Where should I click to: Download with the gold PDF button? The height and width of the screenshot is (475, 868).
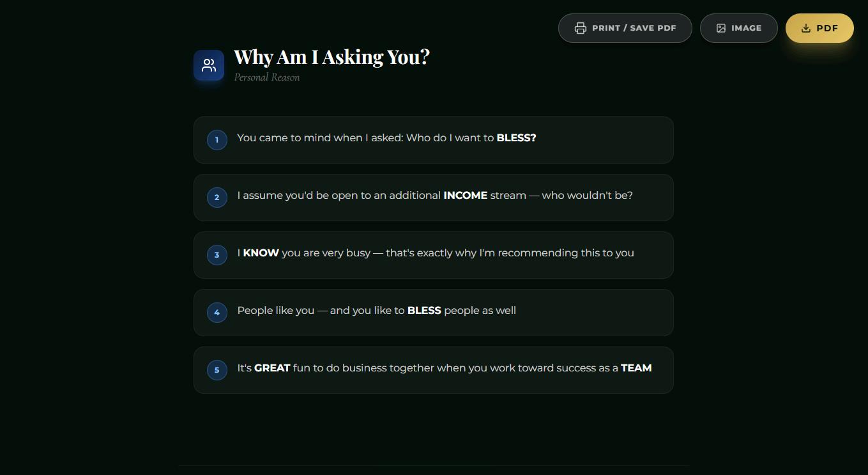point(819,28)
